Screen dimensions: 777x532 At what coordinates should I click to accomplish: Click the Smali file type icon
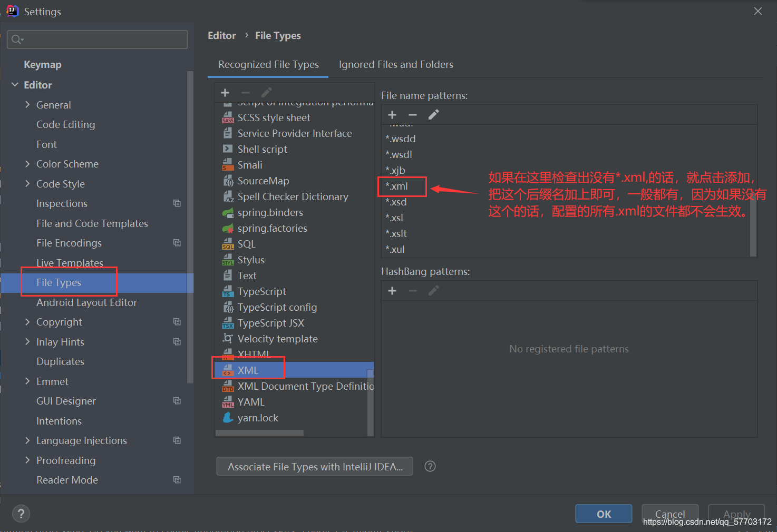point(228,165)
